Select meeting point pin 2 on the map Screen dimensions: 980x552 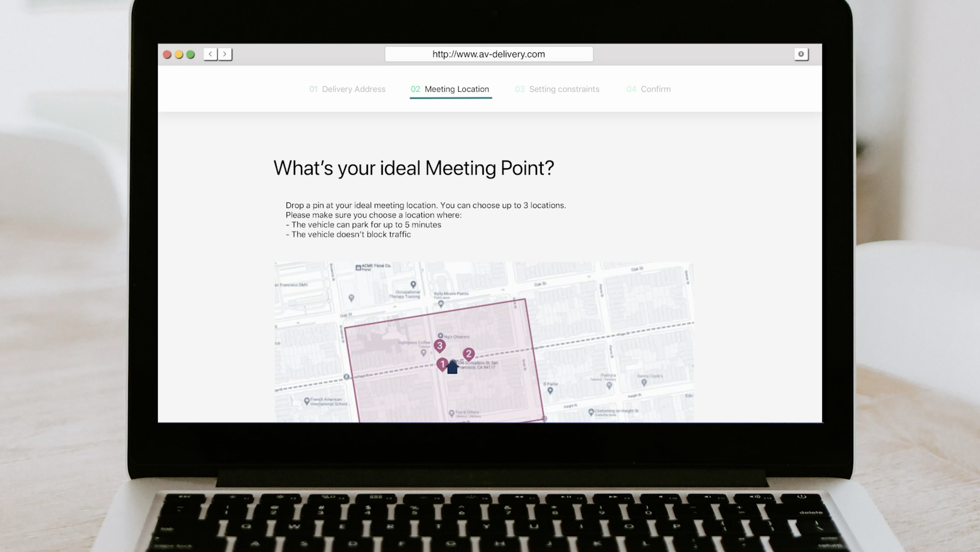coord(469,353)
